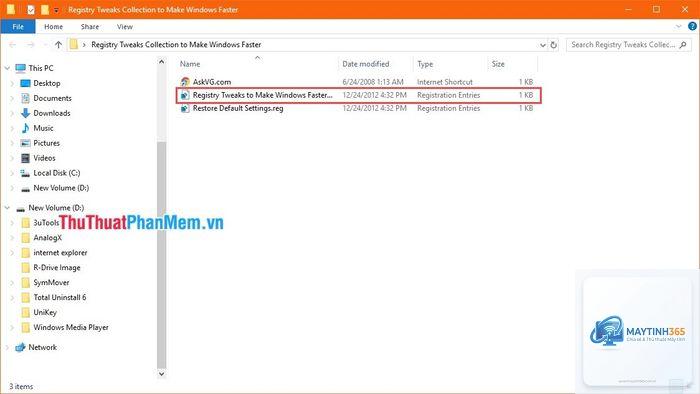Open Pictures in the navigation pane

click(46, 143)
